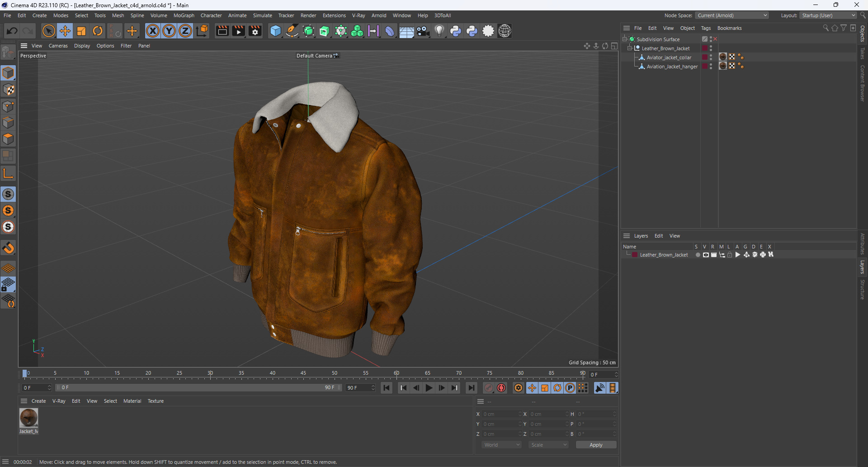The height and width of the screenshot is (467, 868).
Task: Open Edit Render Settings
Action: (255, 31)
